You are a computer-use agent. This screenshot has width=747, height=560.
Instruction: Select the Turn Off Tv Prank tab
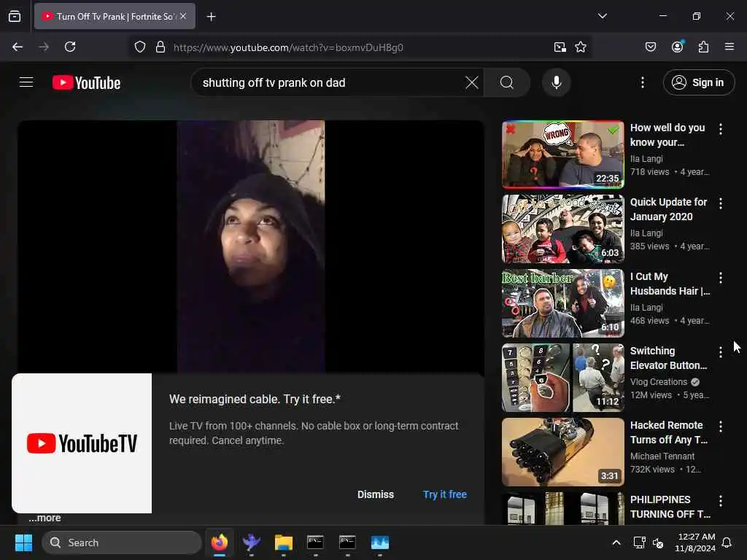pos(115,16)
